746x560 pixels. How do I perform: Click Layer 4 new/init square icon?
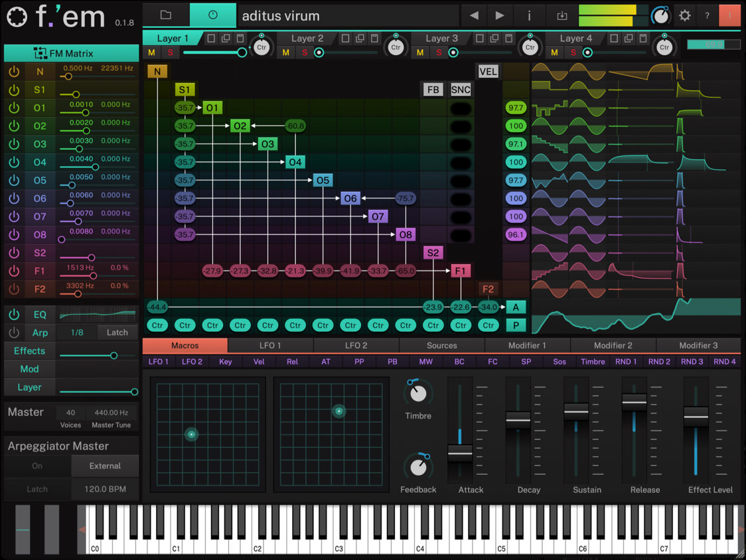614,38
